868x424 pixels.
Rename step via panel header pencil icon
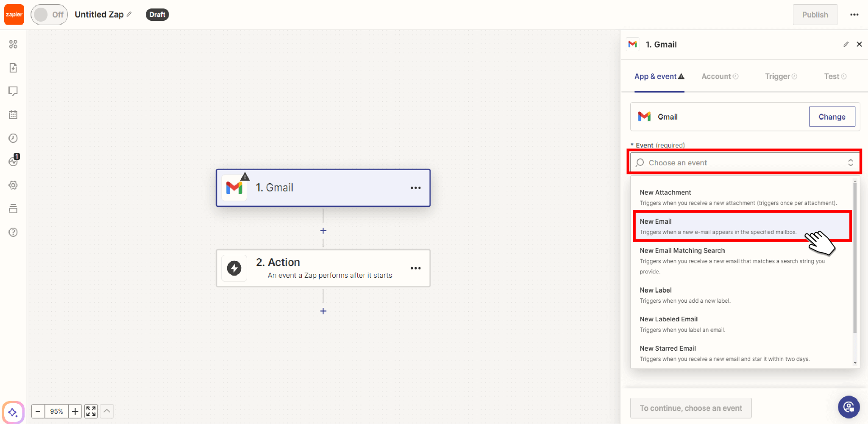[x=846, y=44]
